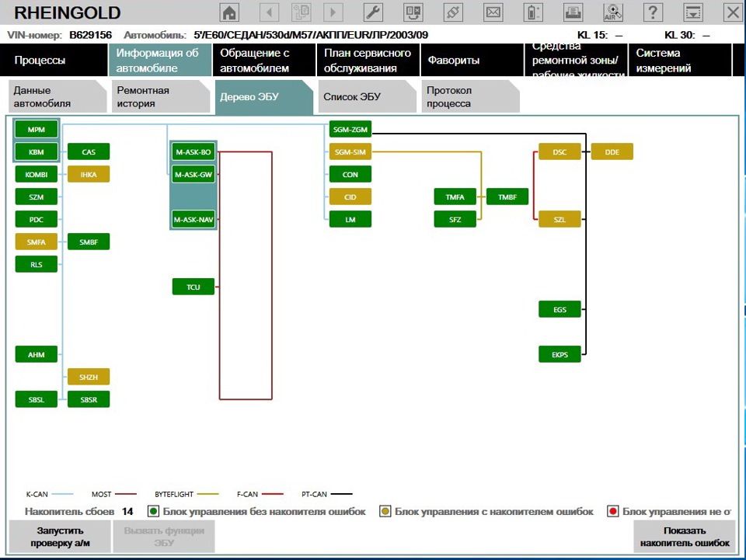Select the MPM control unit

point(37,129)
